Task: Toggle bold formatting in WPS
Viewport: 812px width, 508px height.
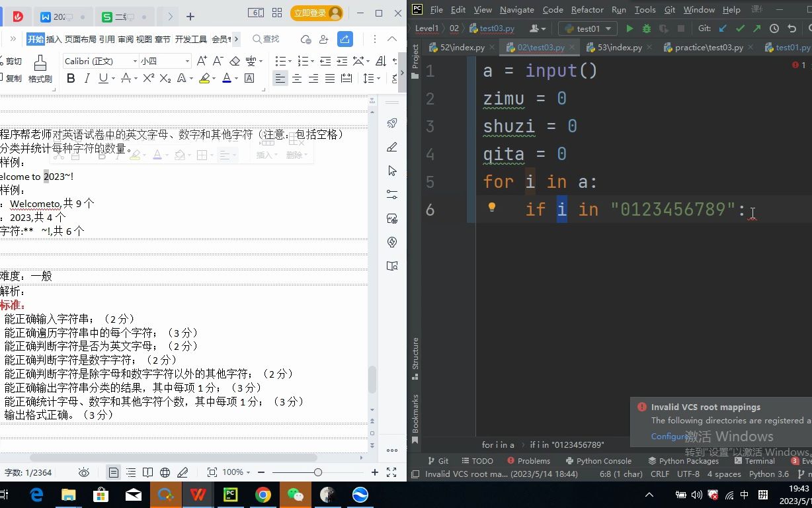Action: 71,78
